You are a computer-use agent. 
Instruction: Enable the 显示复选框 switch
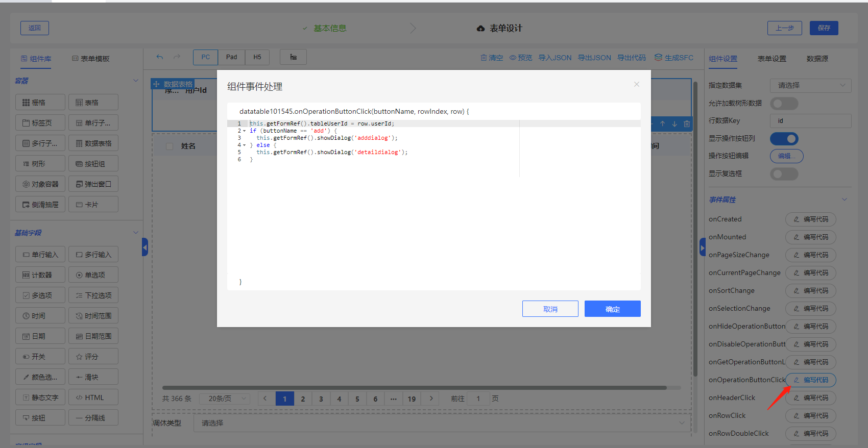(784, 174)
